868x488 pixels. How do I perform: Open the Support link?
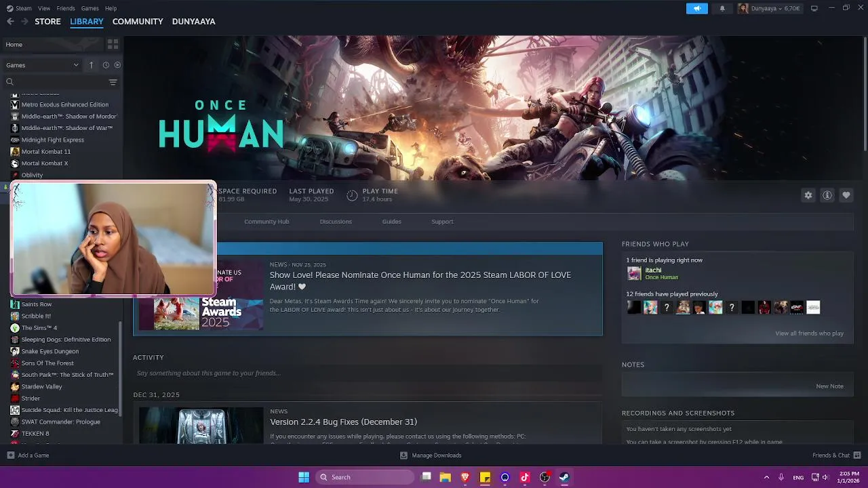(442, 222)
